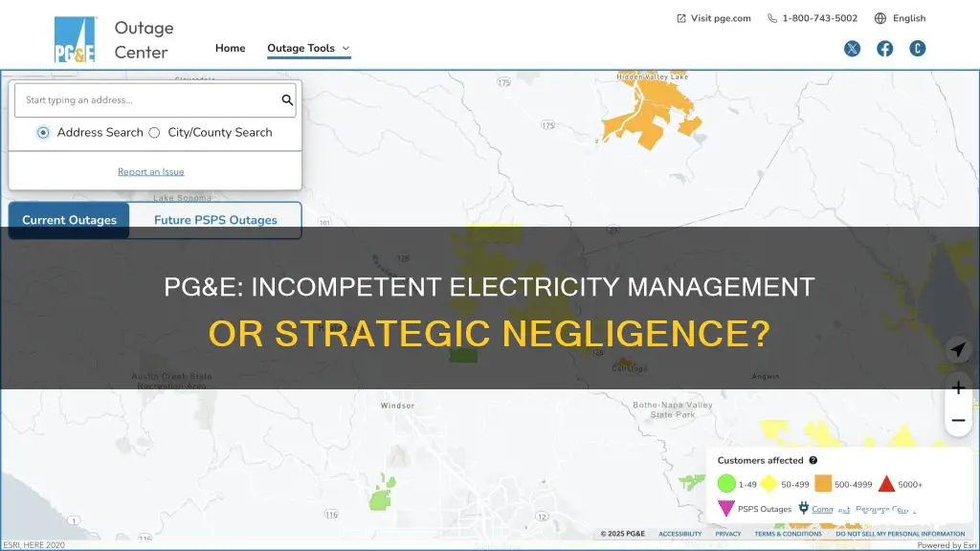Click the Customers affected help icon

click(x=813, y=460)
